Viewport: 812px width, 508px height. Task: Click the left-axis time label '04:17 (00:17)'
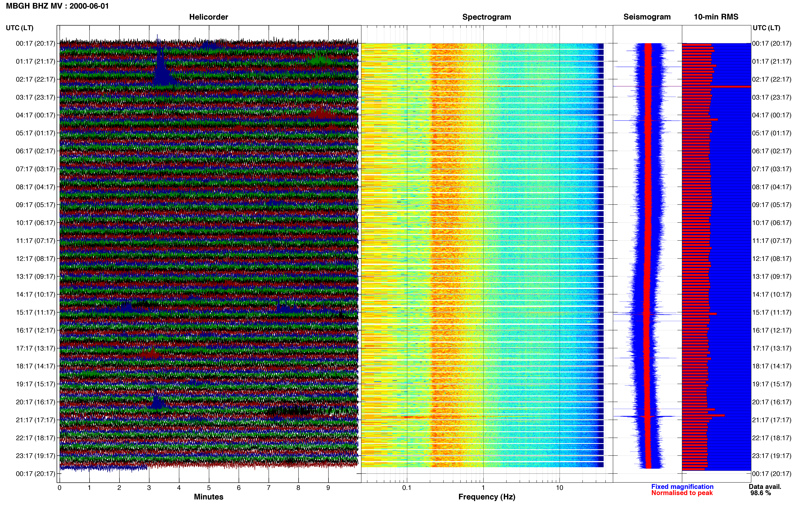point(36,115)
